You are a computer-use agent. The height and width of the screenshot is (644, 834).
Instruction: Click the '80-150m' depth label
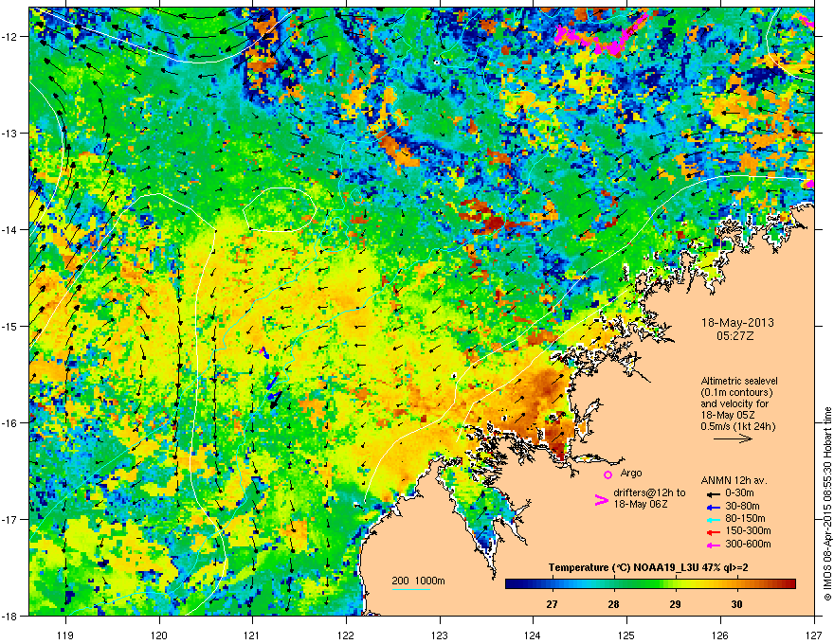click(745, 518)
